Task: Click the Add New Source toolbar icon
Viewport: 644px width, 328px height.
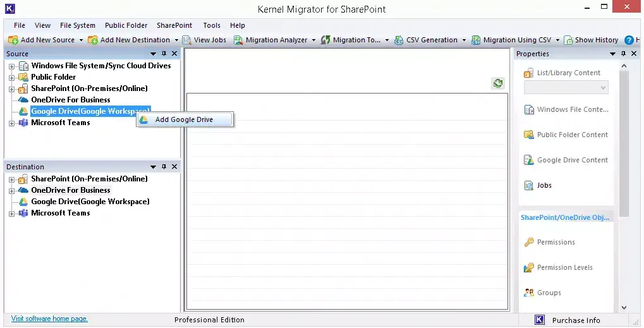Action: click(x=13, y=40)
